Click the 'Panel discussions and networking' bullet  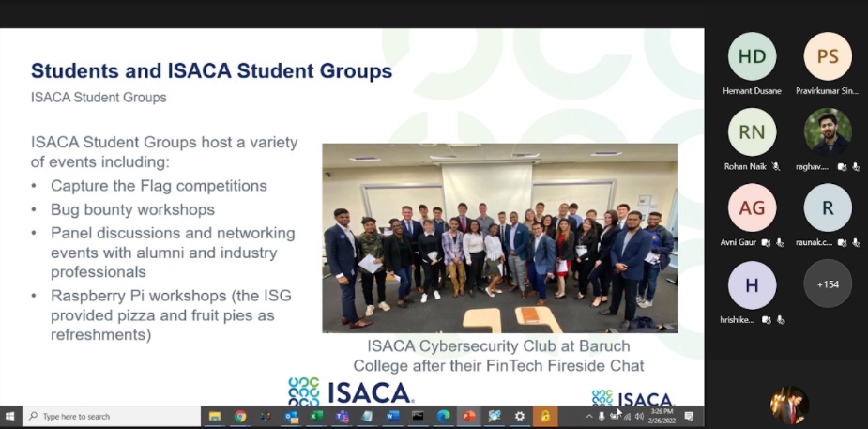(173, 253)
